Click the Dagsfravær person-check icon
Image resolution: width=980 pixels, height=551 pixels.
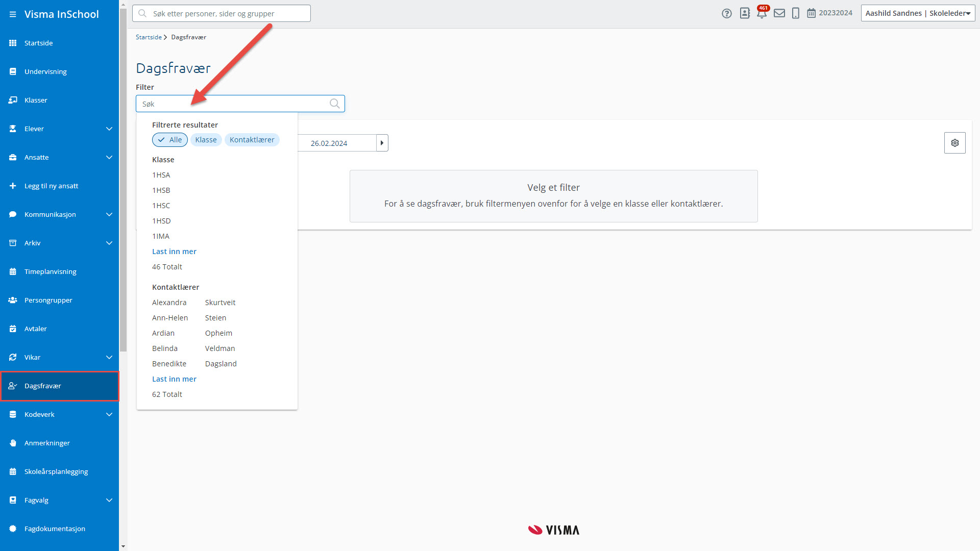point(13,386)
